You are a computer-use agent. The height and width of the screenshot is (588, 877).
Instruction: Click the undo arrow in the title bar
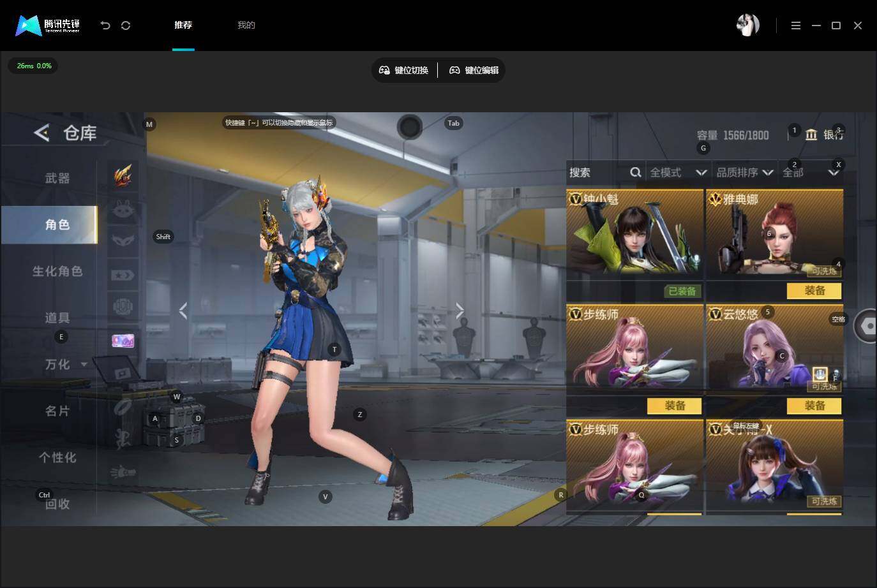pyautogui.click(x=105, y=26)
